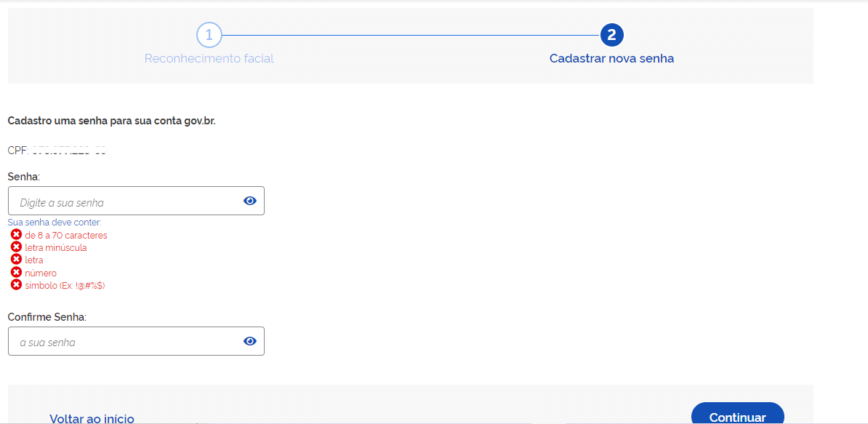Image resolution: width=868 pixels, height=424 pixels.
Task: Click error icon beside the standalone 'letra' rule
Action: (16, 260)
